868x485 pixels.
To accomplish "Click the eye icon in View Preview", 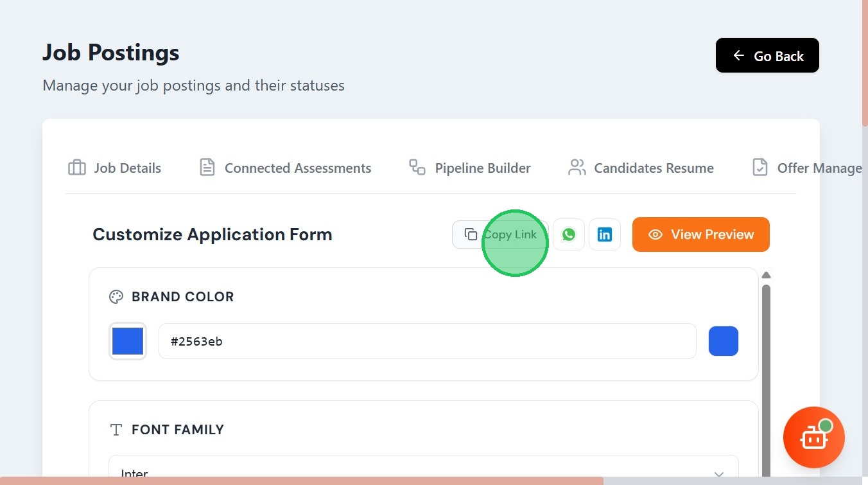I will [655, 234].
